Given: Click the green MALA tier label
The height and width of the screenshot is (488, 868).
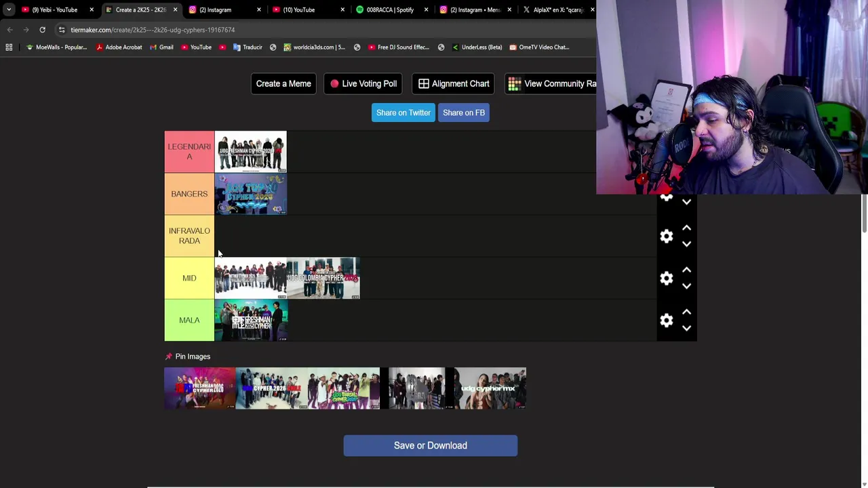Looking at the screenshot, I should (x=189, y=320).
